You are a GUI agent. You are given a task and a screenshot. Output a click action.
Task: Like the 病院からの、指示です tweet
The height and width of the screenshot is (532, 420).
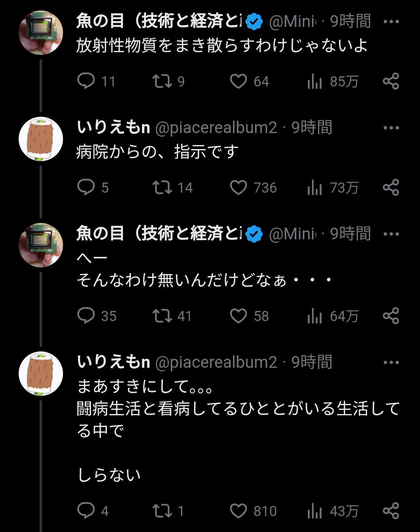point(238,188)
